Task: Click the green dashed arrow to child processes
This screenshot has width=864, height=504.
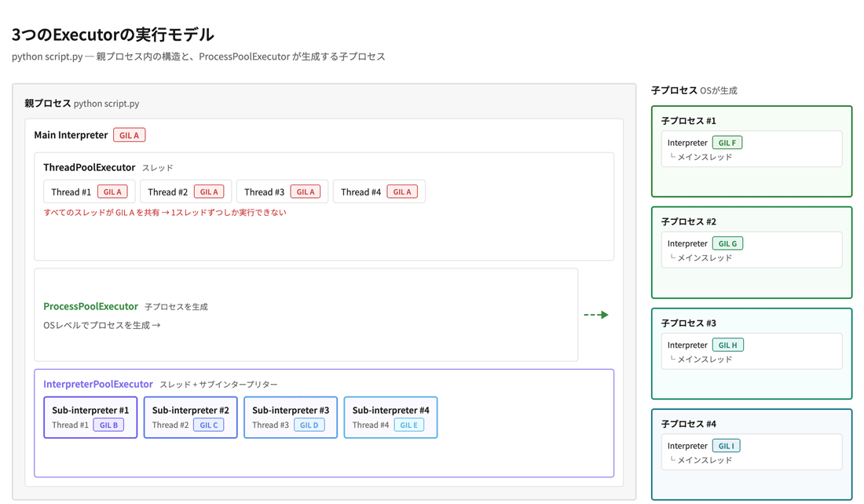Action: click(x=596, y=315)
